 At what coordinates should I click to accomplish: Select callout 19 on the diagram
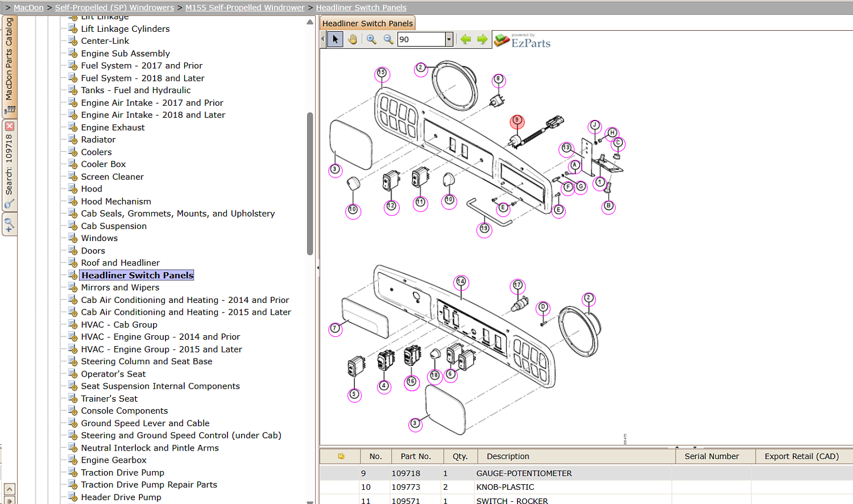tap(484, 228)
